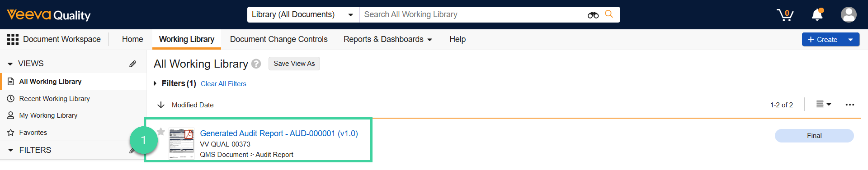The image size is (868, 170).
Task: Open the Reports & Dashboards menu
Action: coord(387,39)
